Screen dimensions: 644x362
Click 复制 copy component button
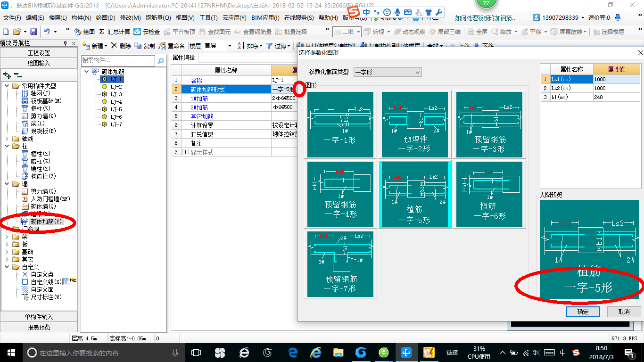(x=145, y=46)
